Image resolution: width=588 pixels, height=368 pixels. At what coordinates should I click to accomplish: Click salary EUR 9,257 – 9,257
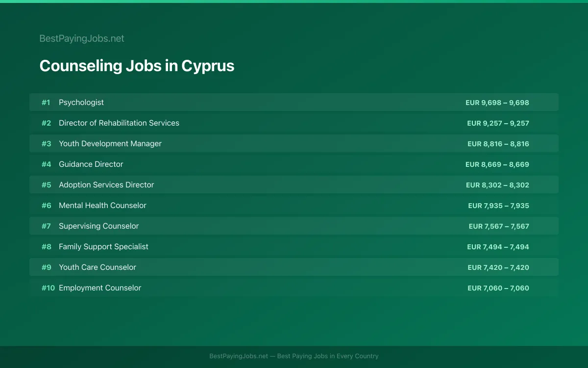[x=498, y=123]
